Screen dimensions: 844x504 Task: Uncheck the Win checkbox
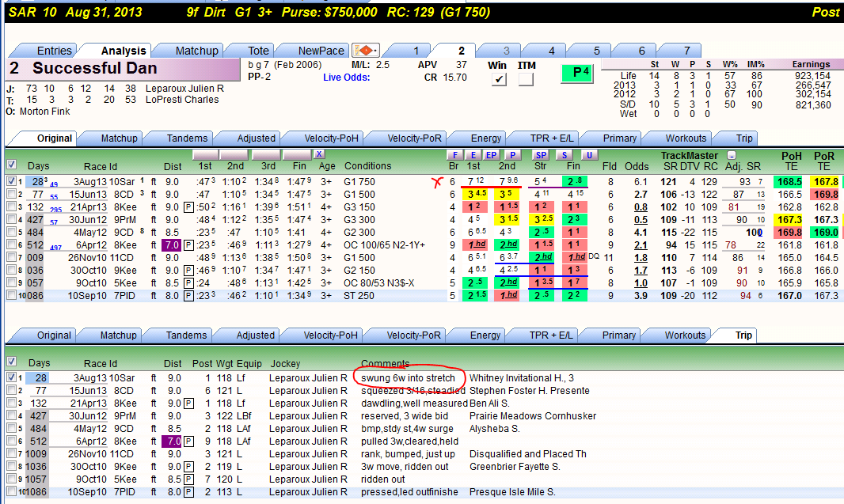pos(499,79)
